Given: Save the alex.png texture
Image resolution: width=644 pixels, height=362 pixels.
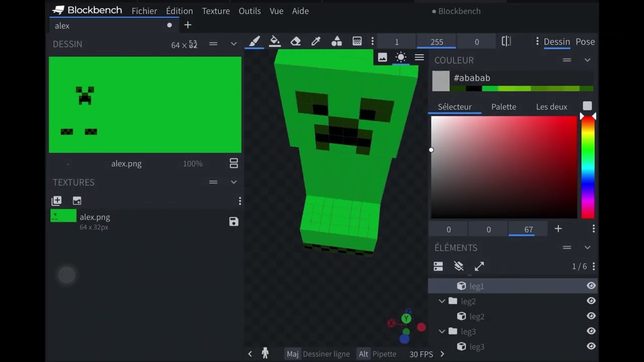Looking at the screenshot, I should point(233,222).
